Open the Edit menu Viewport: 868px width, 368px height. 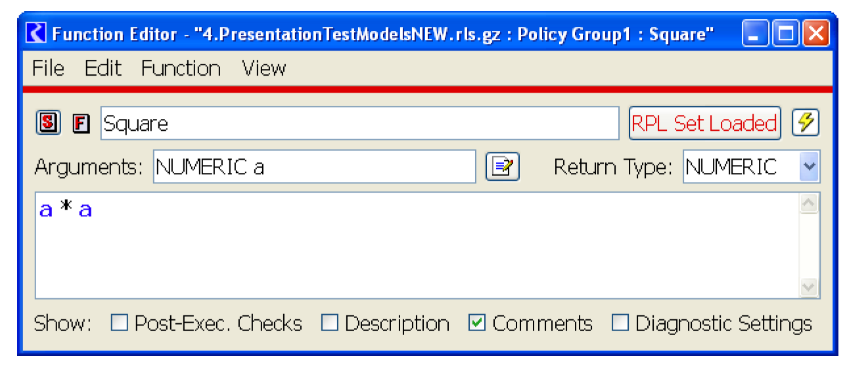[x=103, y=68]
